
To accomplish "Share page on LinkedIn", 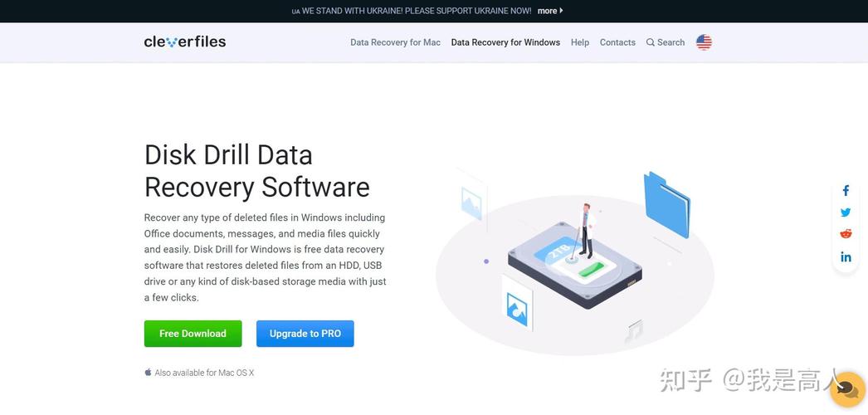I will click(x=846, y=256).
